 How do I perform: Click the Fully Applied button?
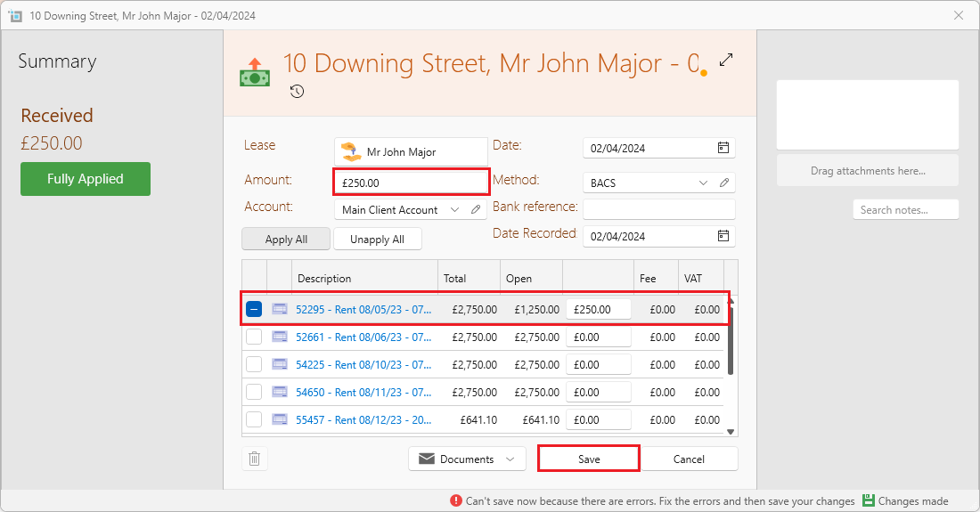coord(85,179)
